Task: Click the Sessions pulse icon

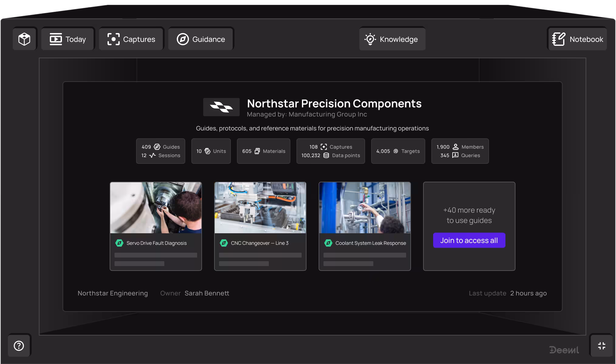Action: point(152,155)
